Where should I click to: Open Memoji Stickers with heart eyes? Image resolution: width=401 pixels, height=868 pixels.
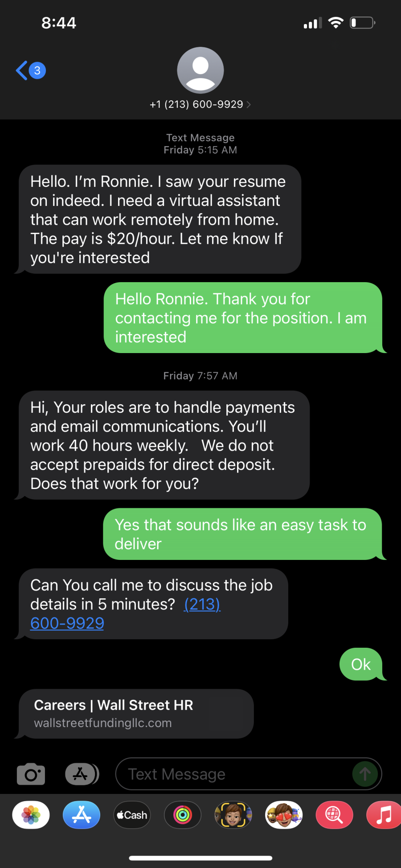click(284, 815)
